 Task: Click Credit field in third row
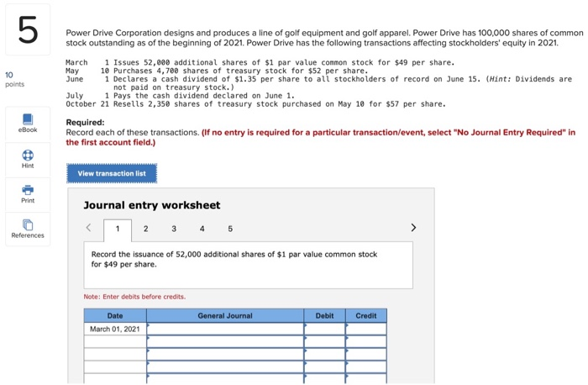(366, 355)
